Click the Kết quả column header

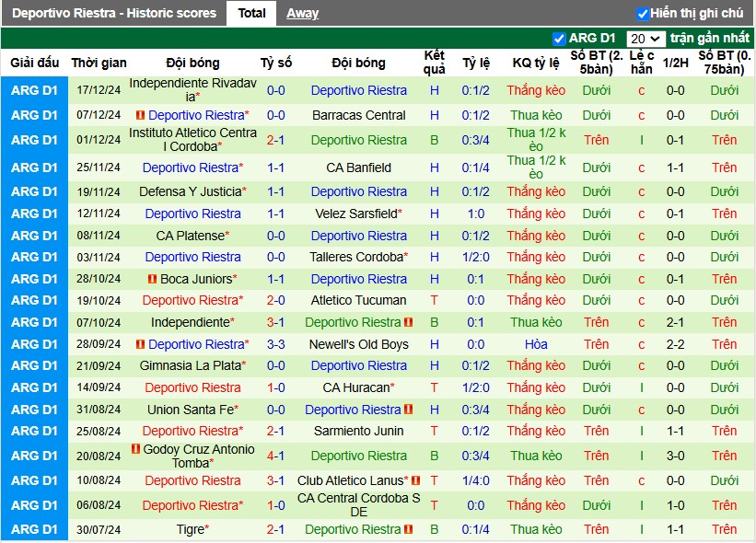(x=434, y=63)
